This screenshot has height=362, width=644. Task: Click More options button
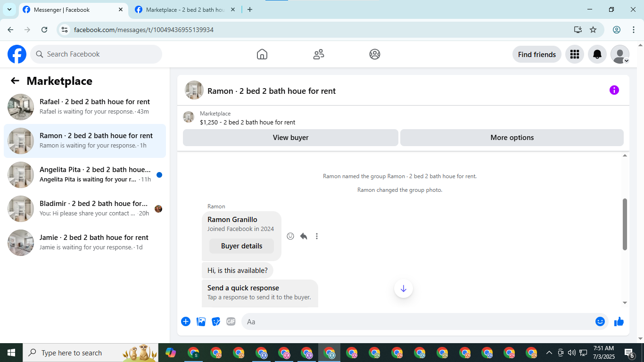click(512, 138)
